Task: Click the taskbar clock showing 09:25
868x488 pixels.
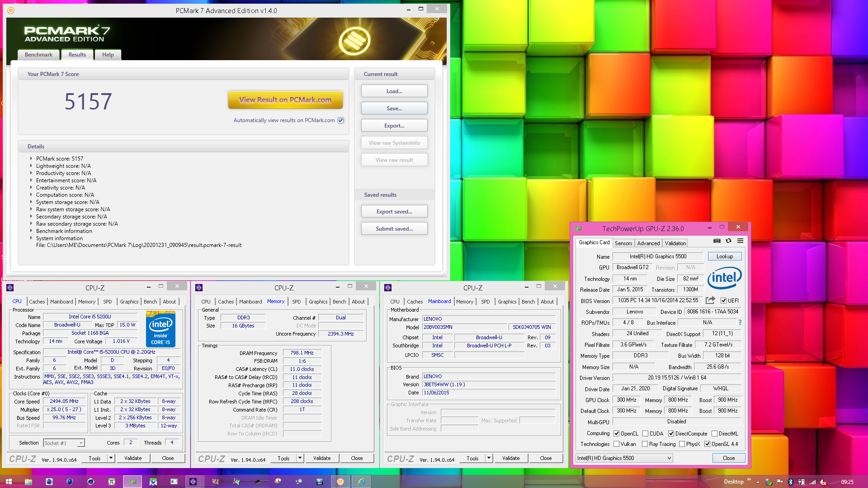Action: [847, 482]
